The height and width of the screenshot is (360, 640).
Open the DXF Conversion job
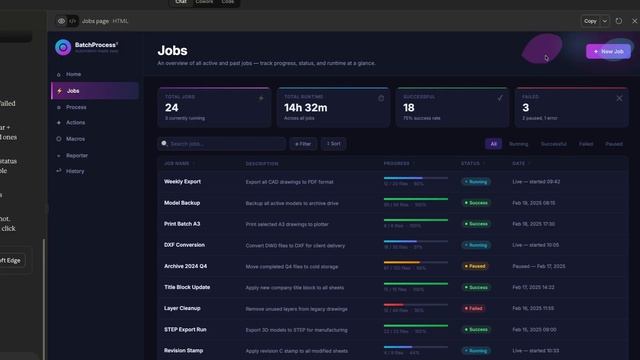(184, 245)
